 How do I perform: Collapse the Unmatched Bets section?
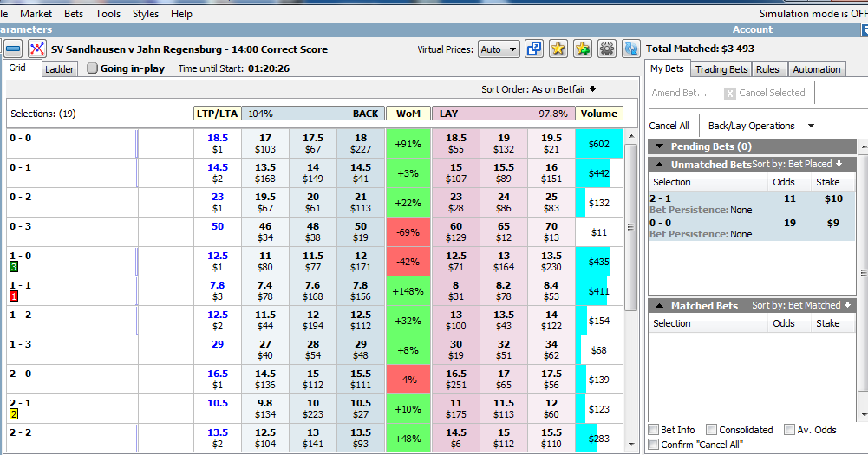659,165
